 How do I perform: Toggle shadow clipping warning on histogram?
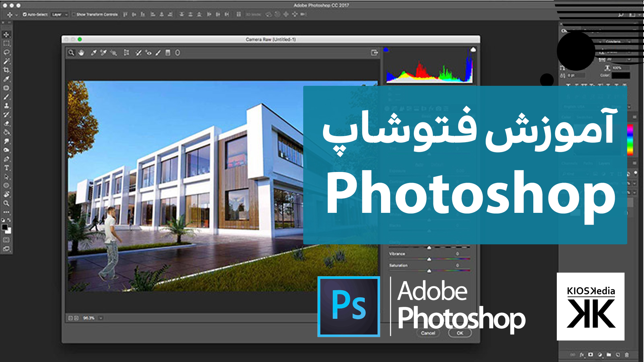(386, 50)
